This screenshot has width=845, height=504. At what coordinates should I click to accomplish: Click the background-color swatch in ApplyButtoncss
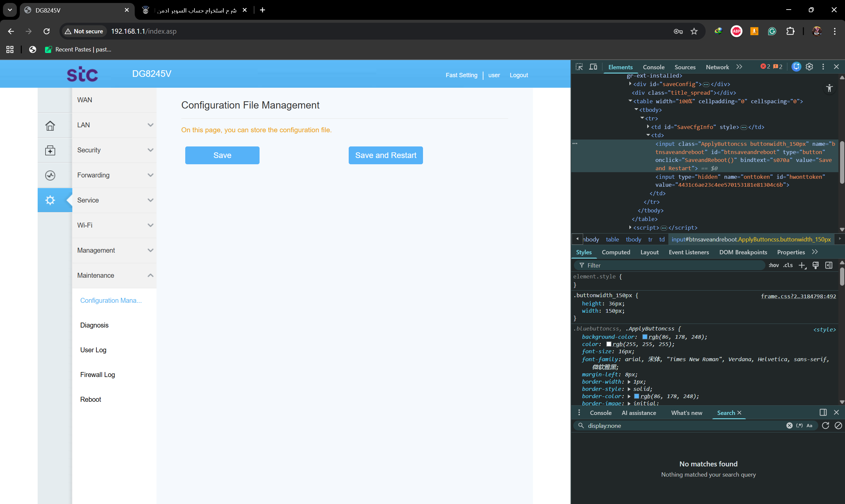tap(645, 337)
